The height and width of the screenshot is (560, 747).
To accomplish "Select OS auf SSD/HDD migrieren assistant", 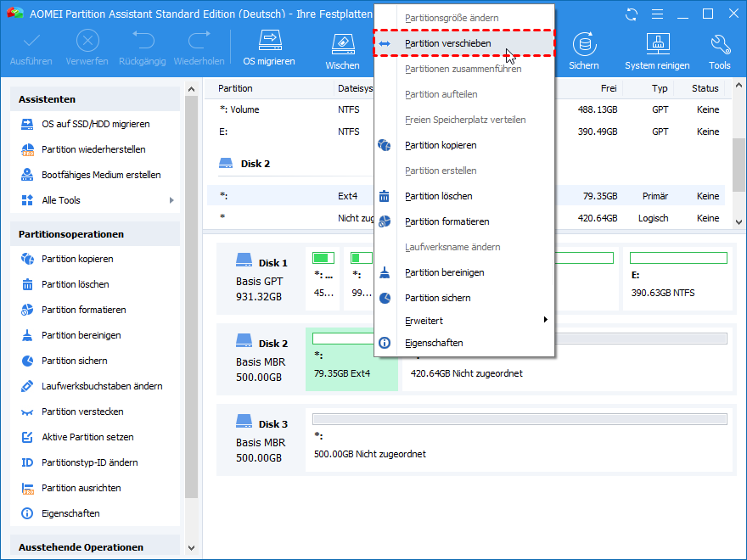I will point(95,124).
